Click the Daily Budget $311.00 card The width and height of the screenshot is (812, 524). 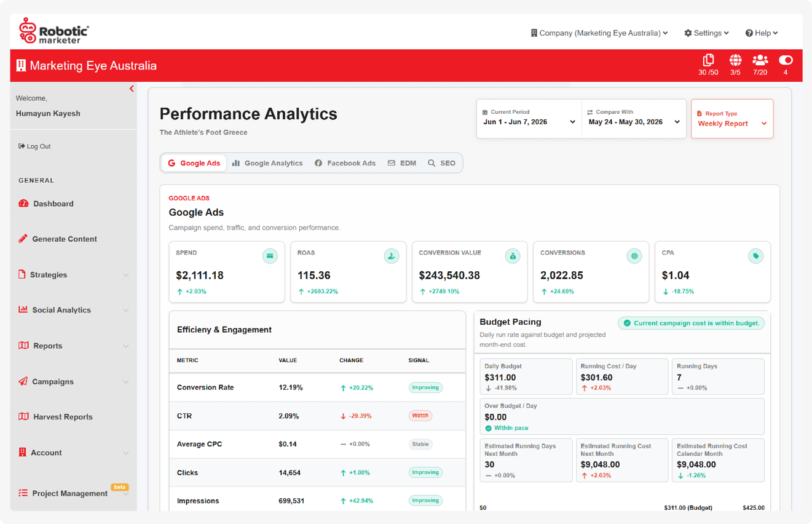tap(526, 376)
